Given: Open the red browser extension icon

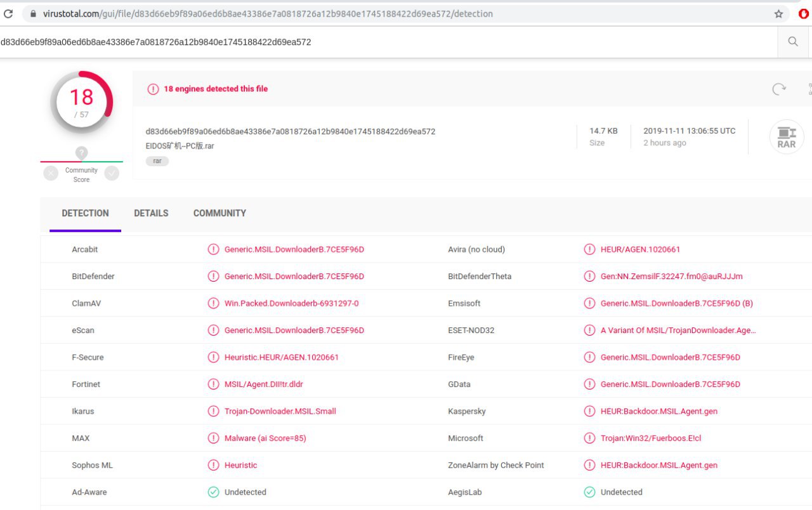Looking at the screenshot, I should click(804, 13).
